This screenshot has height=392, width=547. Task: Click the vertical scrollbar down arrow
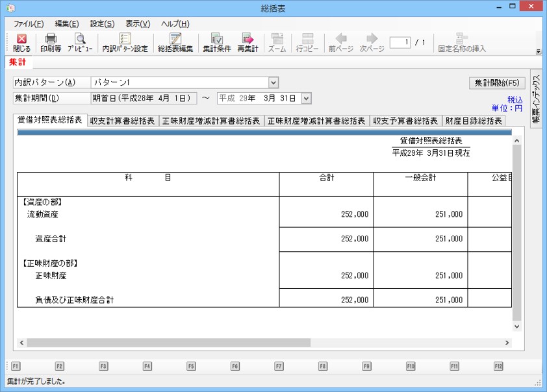point(517,327)
